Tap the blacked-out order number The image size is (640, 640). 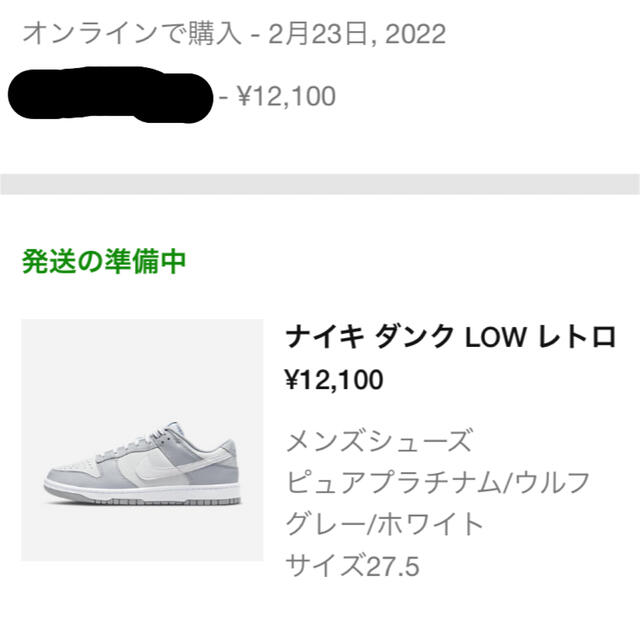(x=110, y=95)
